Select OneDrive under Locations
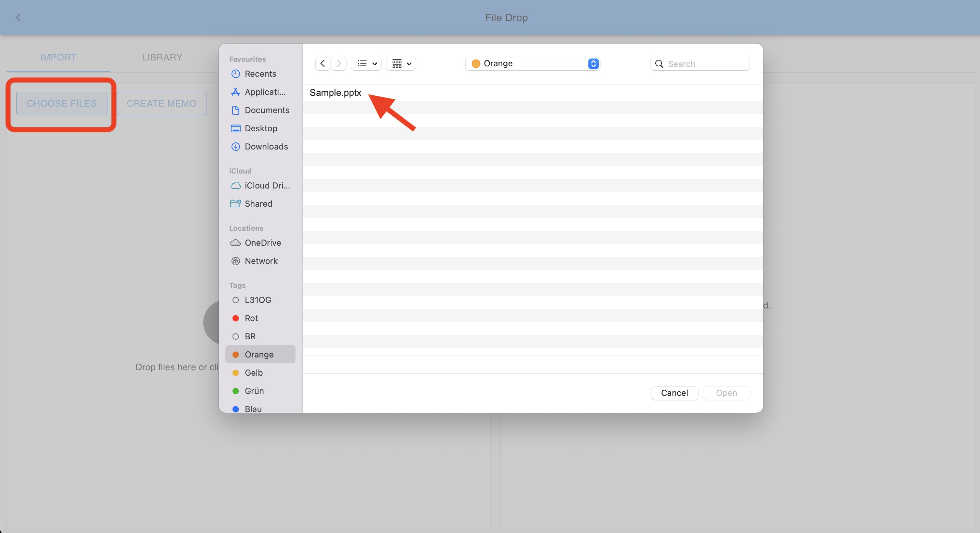This screenshot has height=533, width=980. click(x=262, y=242)
